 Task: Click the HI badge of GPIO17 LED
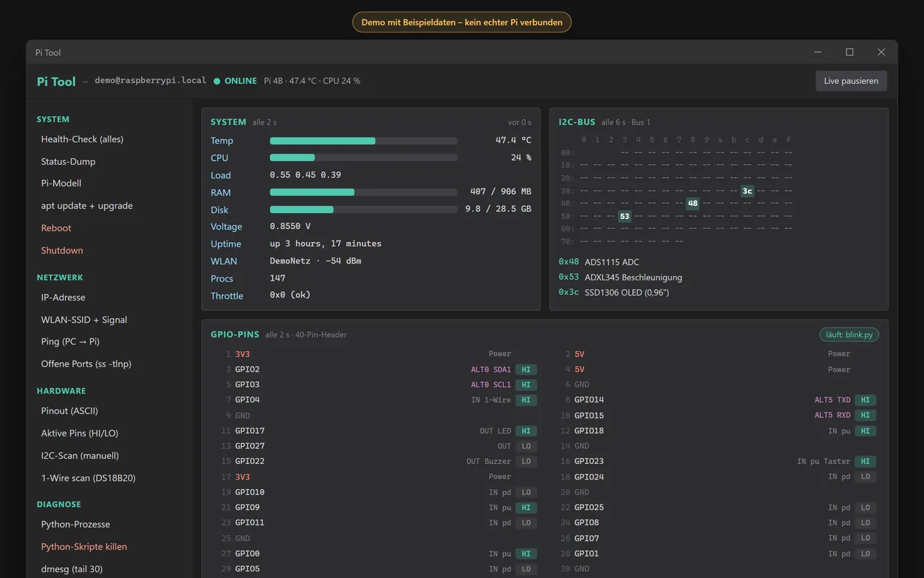(526, 431)
